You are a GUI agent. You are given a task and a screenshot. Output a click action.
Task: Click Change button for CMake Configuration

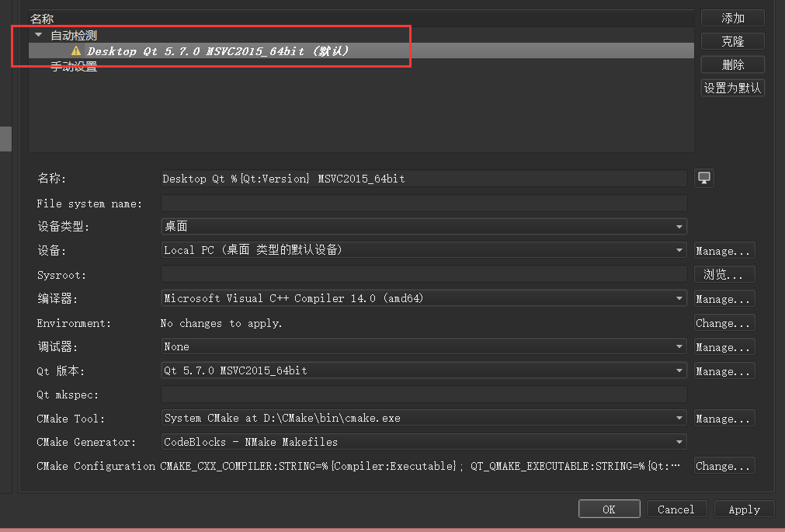coord(724,465)
